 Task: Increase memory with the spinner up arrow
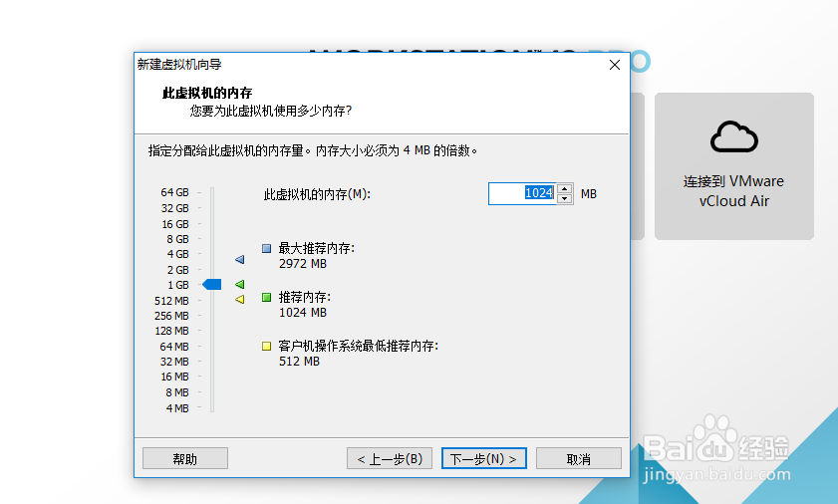(564, 188)
